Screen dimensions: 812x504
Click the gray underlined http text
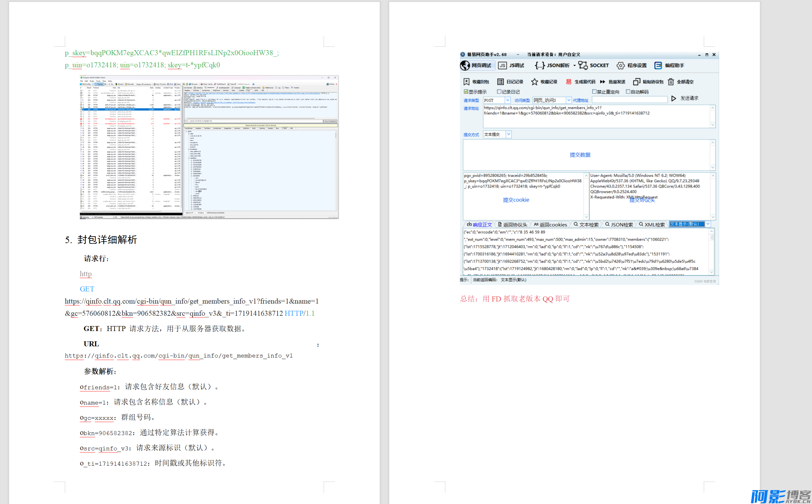(x=86, y=274)
